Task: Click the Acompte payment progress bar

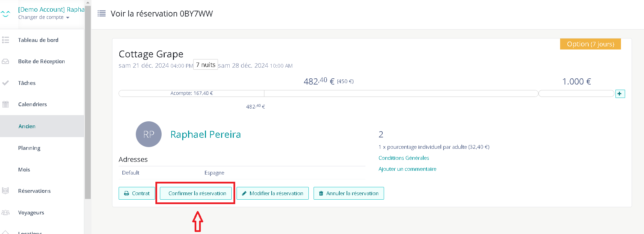Action: point(192,93)
